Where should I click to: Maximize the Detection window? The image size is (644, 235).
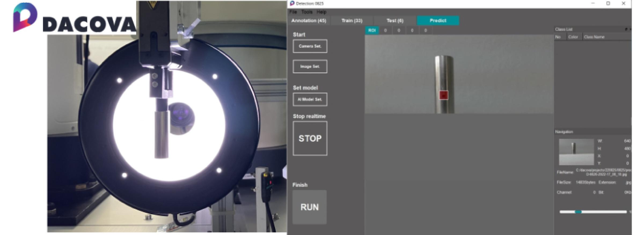[608, 3]
